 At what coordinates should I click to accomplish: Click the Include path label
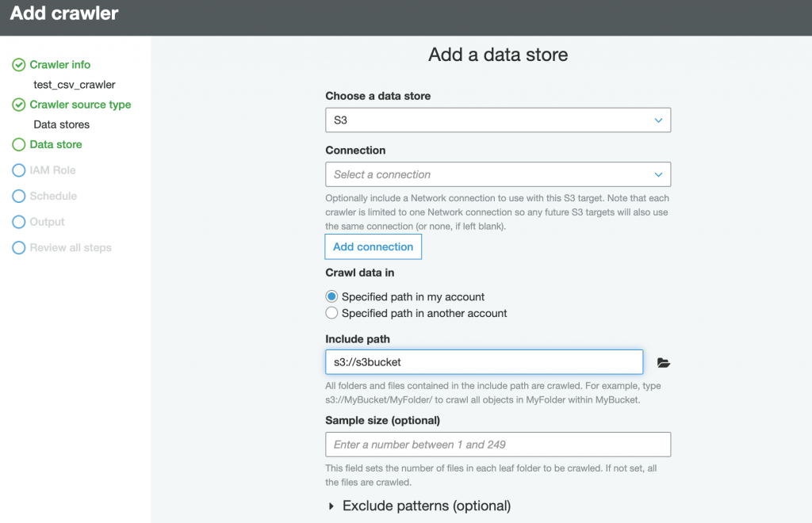click(x=358, y=339)
